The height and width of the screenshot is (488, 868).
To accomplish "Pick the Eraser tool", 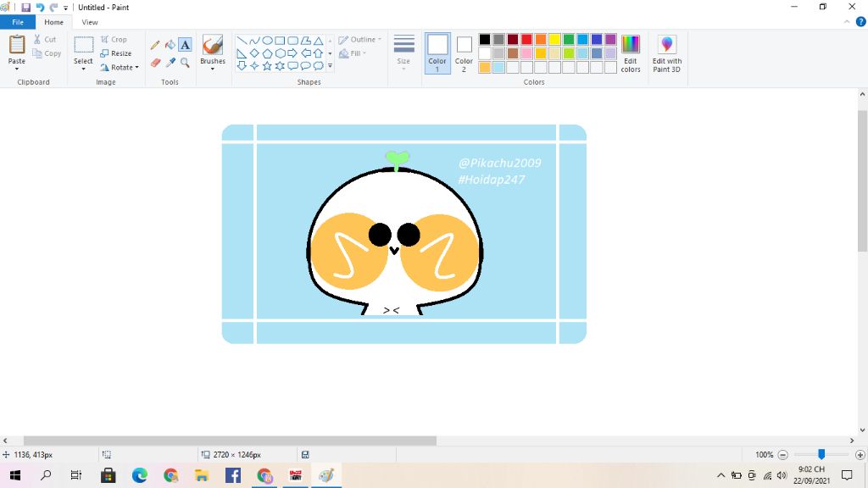I will tap(155, 63).
